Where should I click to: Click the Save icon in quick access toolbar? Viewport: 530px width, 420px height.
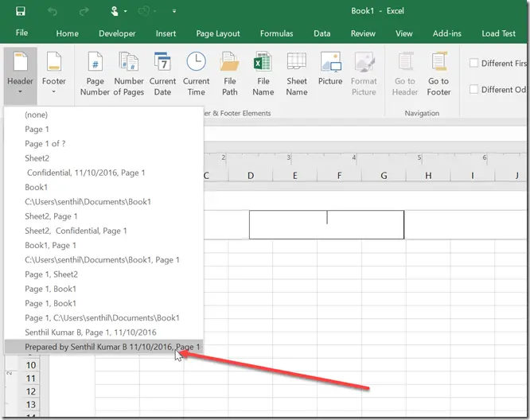(20, 11)
